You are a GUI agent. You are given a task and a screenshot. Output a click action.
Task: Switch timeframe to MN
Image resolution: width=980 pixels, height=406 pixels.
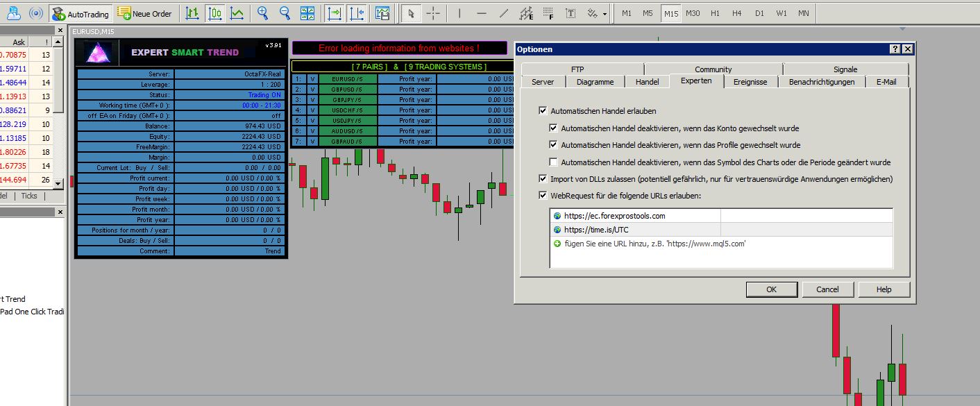click(x=803, y=13)
